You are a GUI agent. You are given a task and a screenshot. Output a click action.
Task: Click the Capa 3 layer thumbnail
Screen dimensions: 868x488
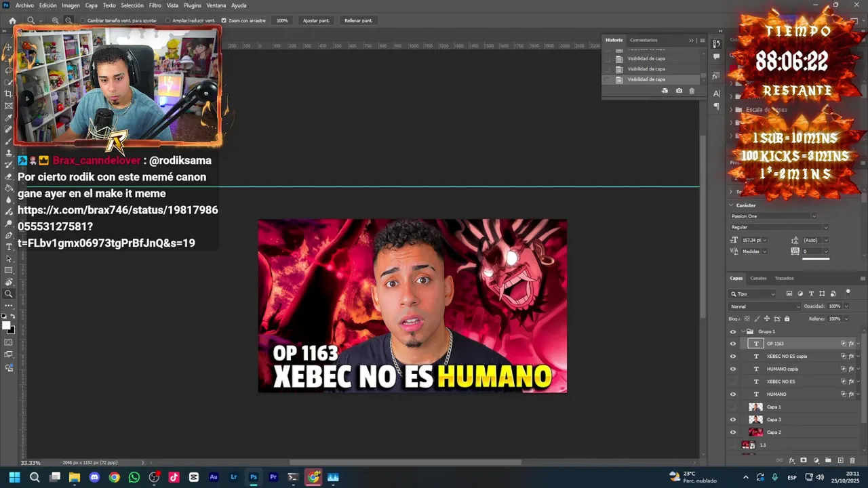click(755, 420)
